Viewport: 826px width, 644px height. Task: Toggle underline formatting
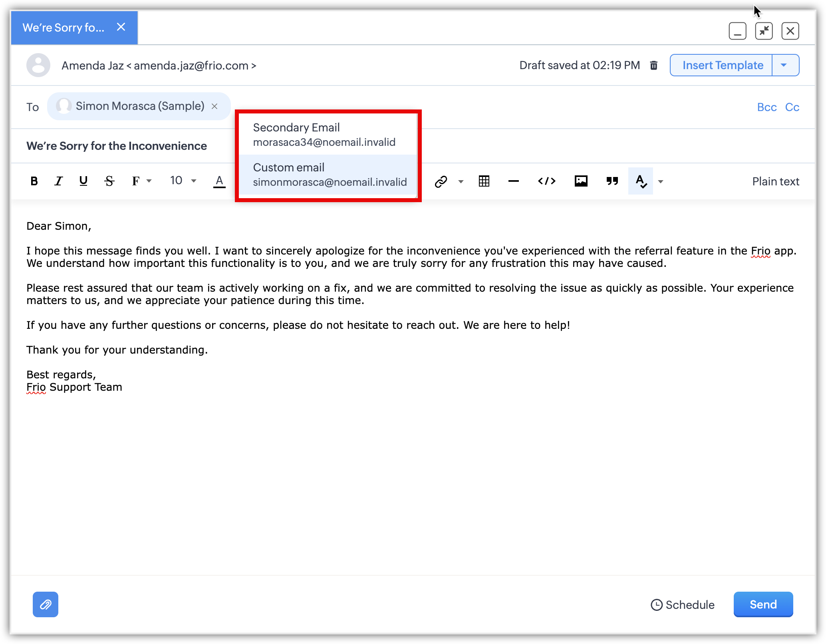point(83,181)
